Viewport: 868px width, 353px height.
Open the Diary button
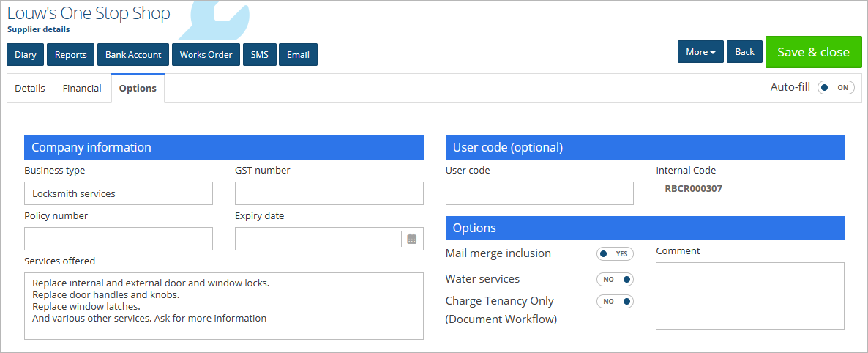pos(26,55)
